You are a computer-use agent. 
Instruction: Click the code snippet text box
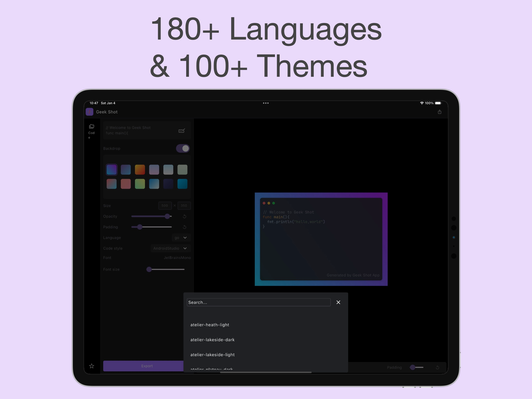[x=147, y=130]
